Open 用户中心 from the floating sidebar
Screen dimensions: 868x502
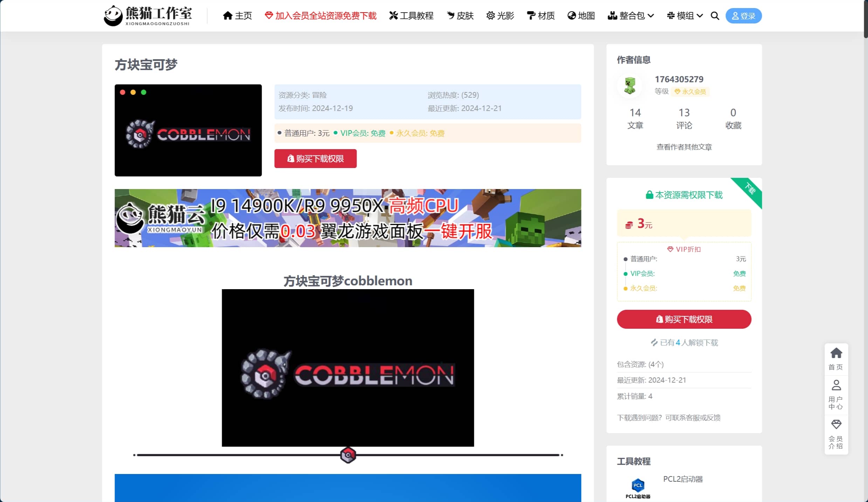(836, 395)
